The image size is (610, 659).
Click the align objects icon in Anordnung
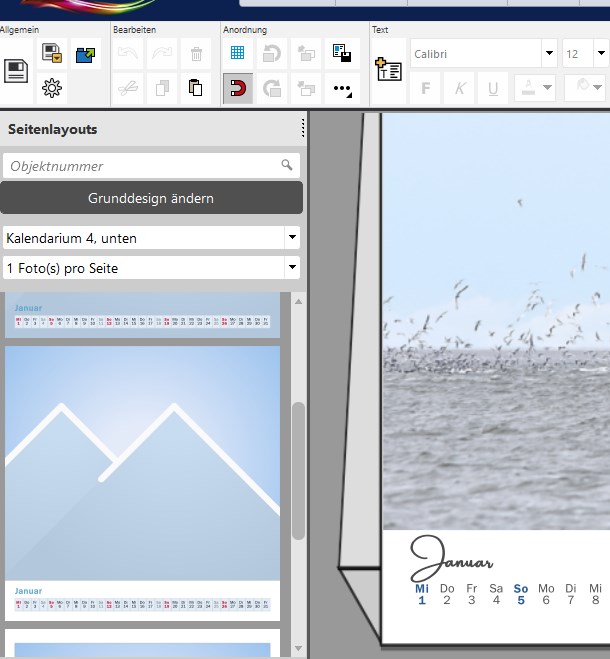coord(342,53)
